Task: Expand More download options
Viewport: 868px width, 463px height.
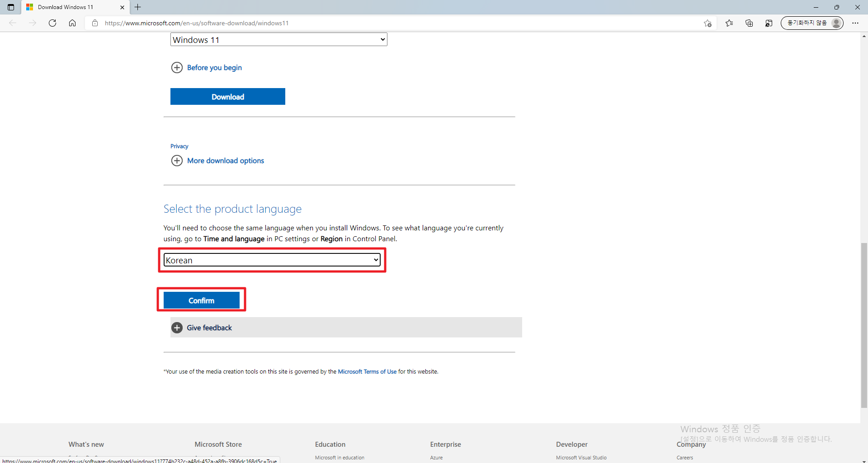Action: 217,161
